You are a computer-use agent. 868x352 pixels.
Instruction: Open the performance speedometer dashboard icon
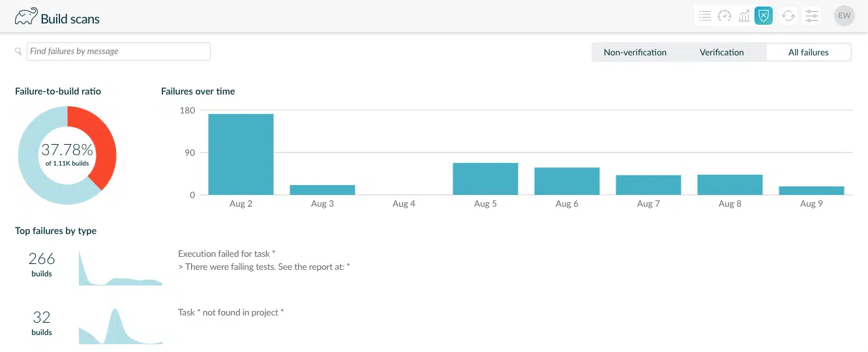(725, 16)
